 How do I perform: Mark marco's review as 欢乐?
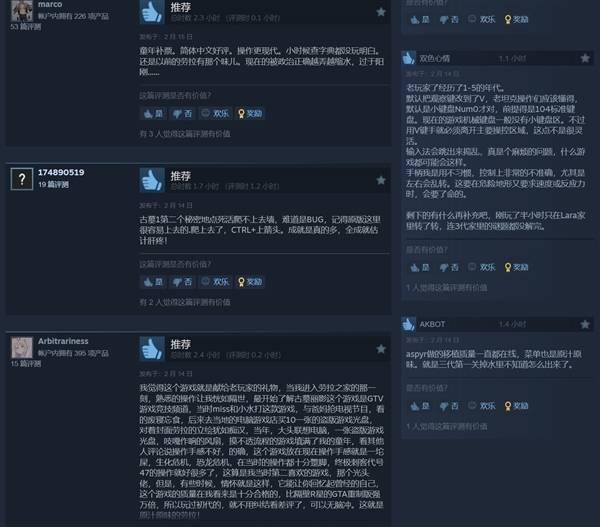click(215, 114)
